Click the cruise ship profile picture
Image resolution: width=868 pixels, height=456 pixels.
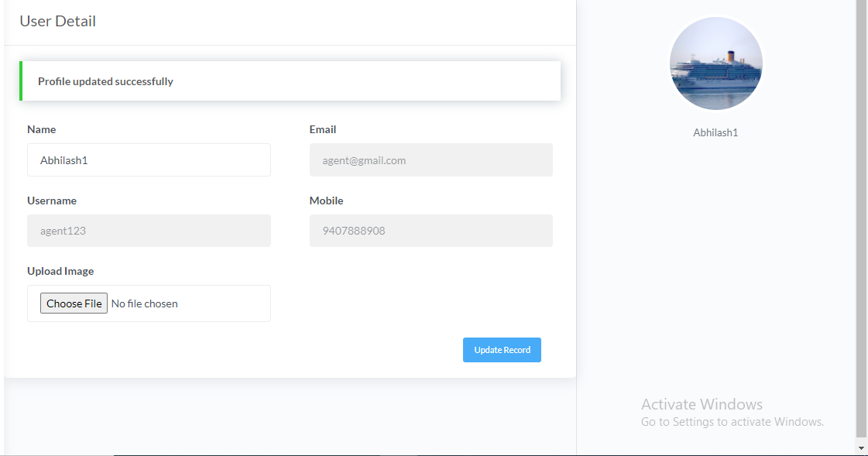click(715, 63)
